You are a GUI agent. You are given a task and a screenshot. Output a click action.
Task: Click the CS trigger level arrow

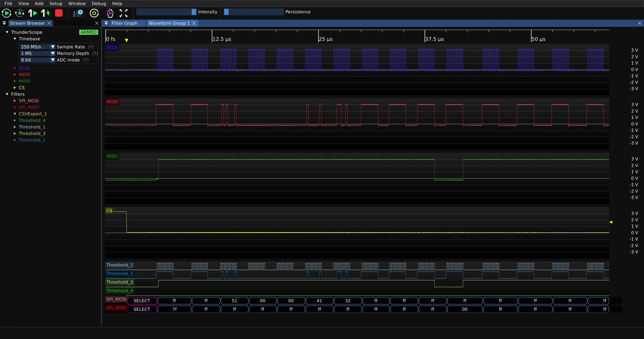point(611,222)
